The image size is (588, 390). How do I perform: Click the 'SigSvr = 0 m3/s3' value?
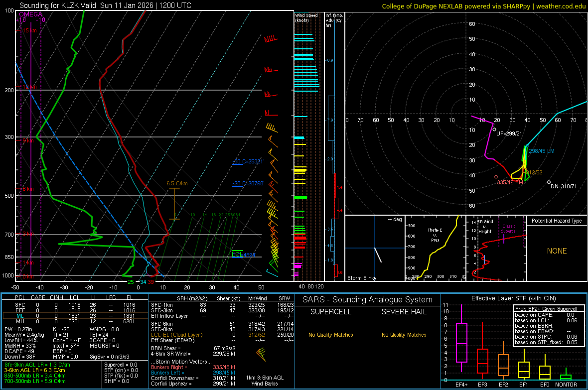pos(110,357)
